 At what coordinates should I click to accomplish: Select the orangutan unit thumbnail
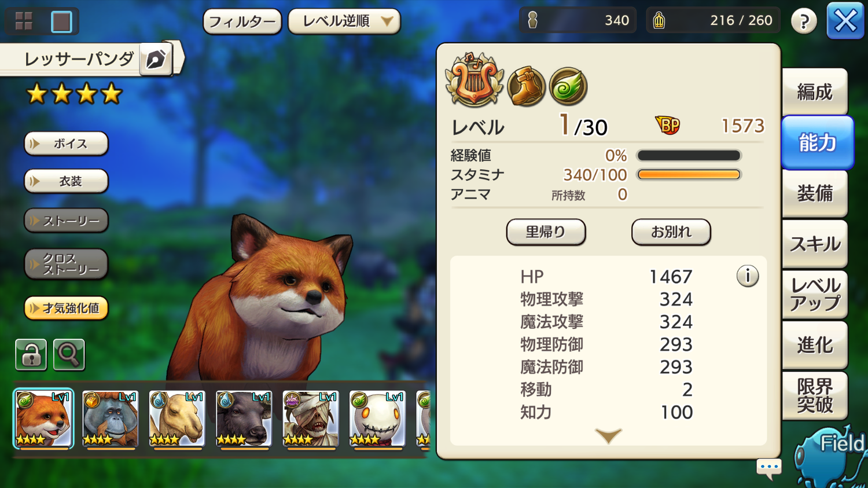[110, 419]
